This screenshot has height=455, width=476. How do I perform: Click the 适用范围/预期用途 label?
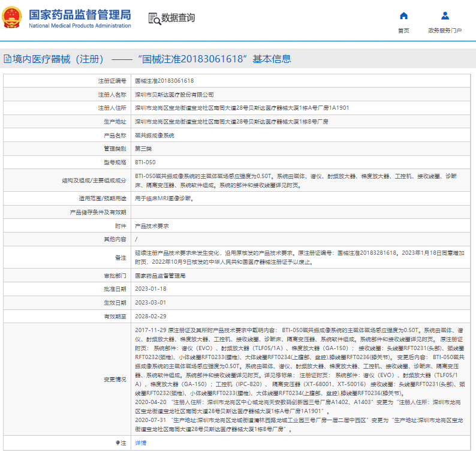click(103, 198)
